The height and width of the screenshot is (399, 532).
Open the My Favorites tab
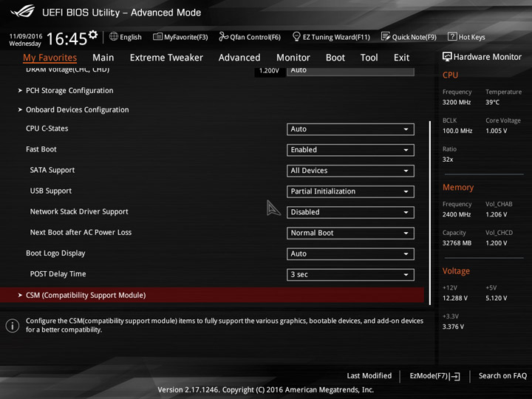tap(50, 58)
